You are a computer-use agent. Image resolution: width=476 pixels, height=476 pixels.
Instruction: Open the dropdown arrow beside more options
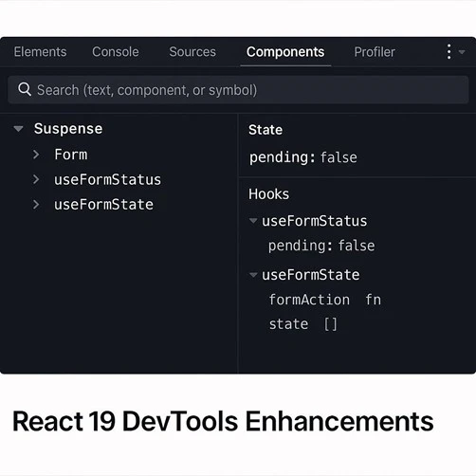pos(462,52)
